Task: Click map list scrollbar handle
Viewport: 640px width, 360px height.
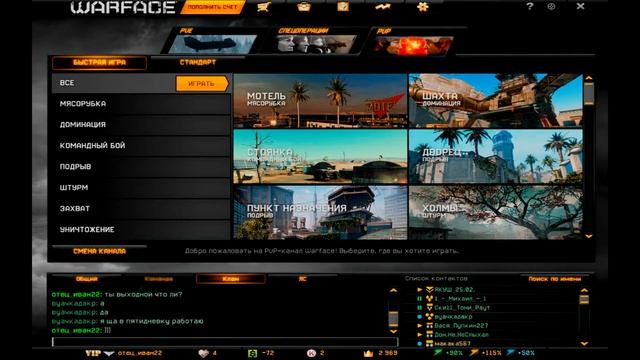Action: click(x=589, y=94)
